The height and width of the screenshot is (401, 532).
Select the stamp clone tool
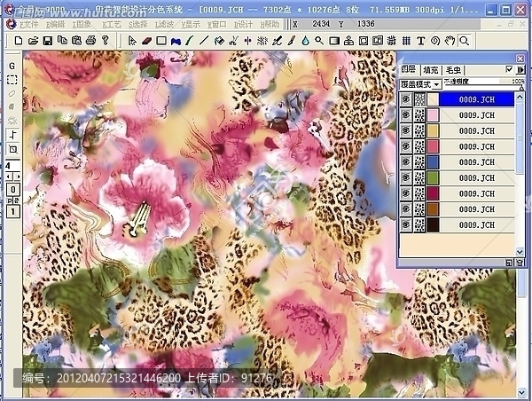point(348,41)
